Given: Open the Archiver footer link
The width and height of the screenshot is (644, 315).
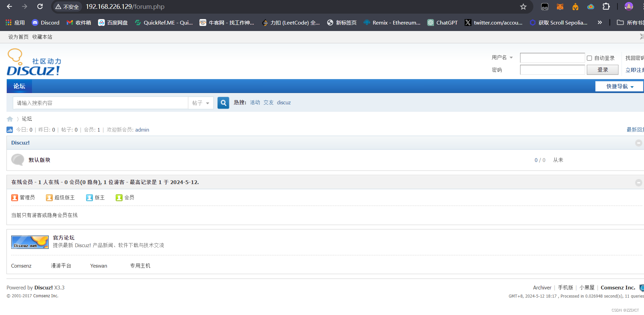Looking at the screenshot, I should [542, 288].
